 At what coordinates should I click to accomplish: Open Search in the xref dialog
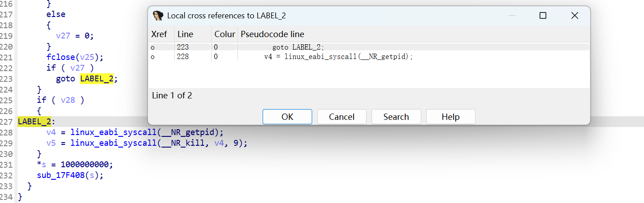tap(396, 117)
